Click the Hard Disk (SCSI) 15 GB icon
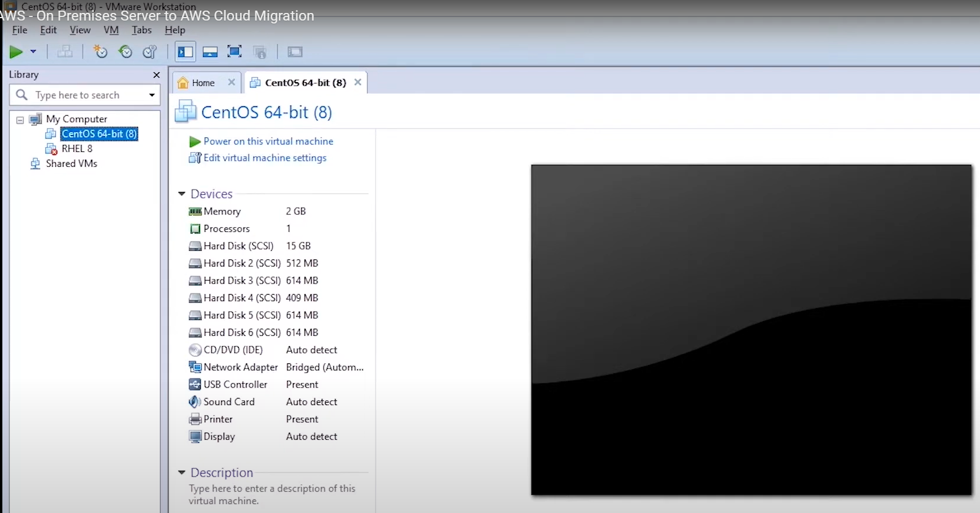 (x=195, y=246)
